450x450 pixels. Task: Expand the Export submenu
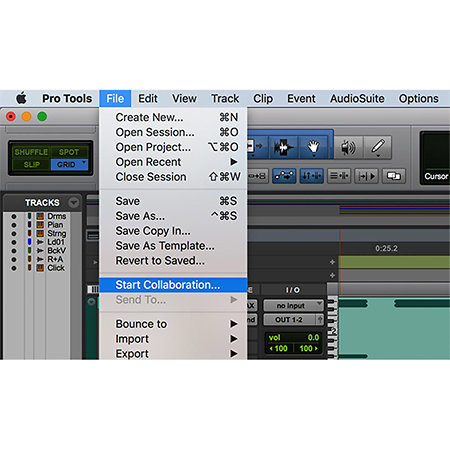pyautogui.click(x=173, y=353)
